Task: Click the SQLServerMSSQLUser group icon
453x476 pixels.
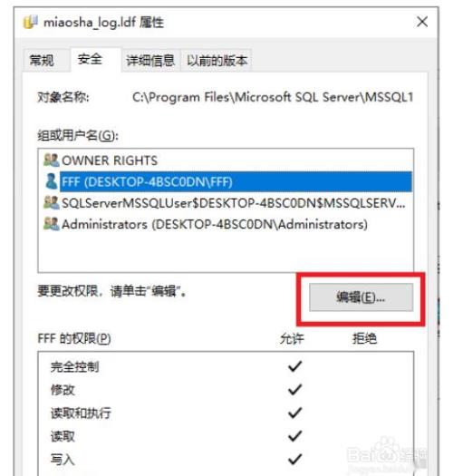Action: click(51, 202)
